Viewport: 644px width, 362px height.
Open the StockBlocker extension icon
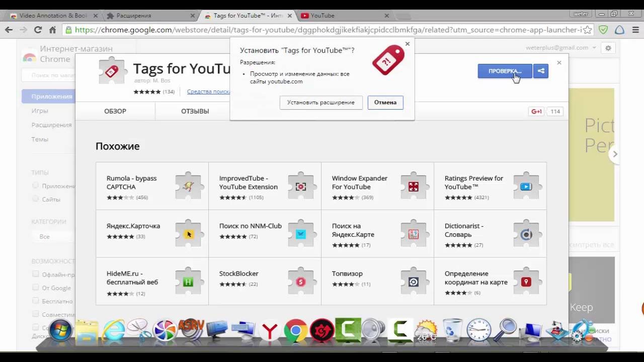coord(301,282)
